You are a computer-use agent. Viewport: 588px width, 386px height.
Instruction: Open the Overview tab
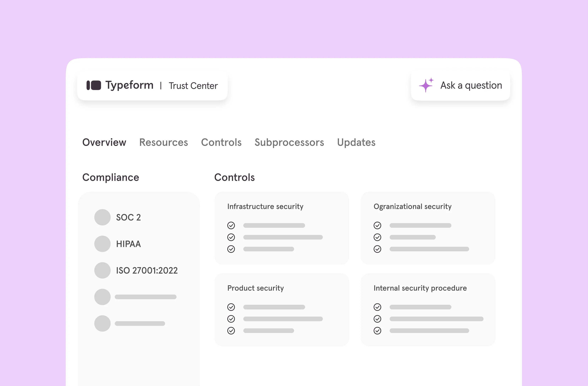(104, 142)
